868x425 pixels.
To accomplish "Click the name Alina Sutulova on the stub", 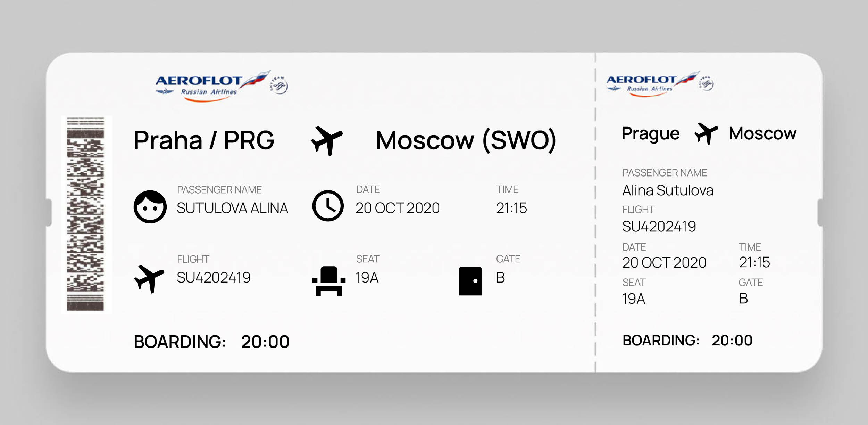I will point(668,190).
